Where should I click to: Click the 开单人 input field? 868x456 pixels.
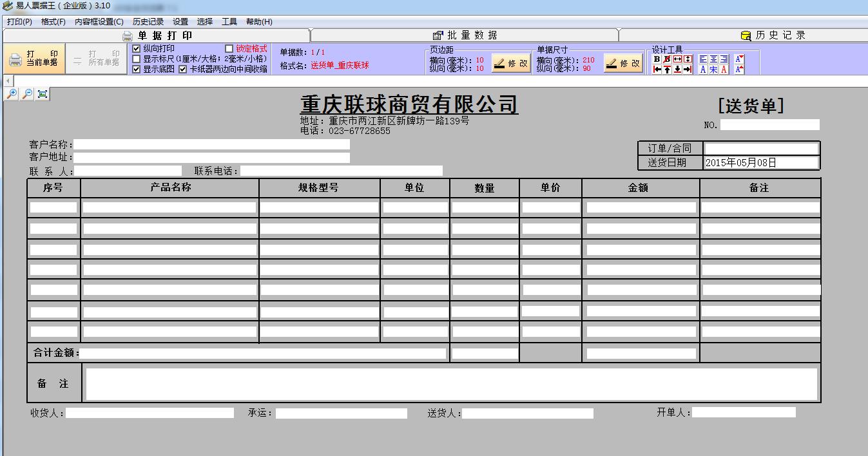744,412
